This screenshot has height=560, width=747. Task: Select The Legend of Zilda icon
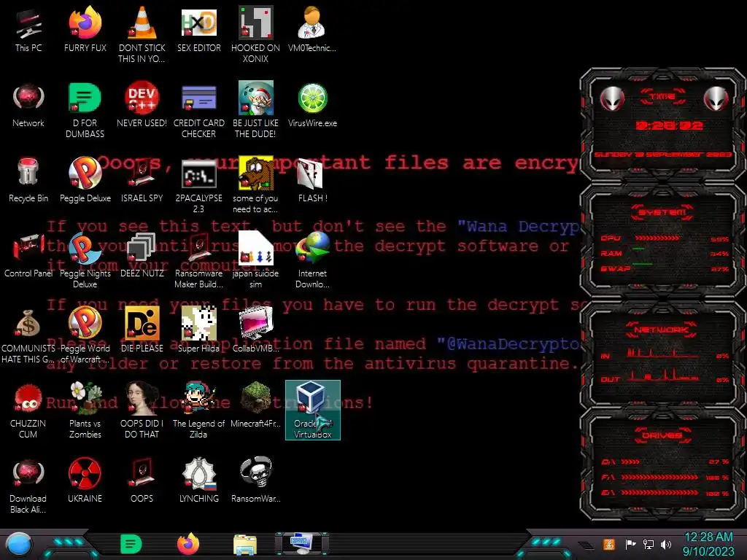(x=198, y=411)
